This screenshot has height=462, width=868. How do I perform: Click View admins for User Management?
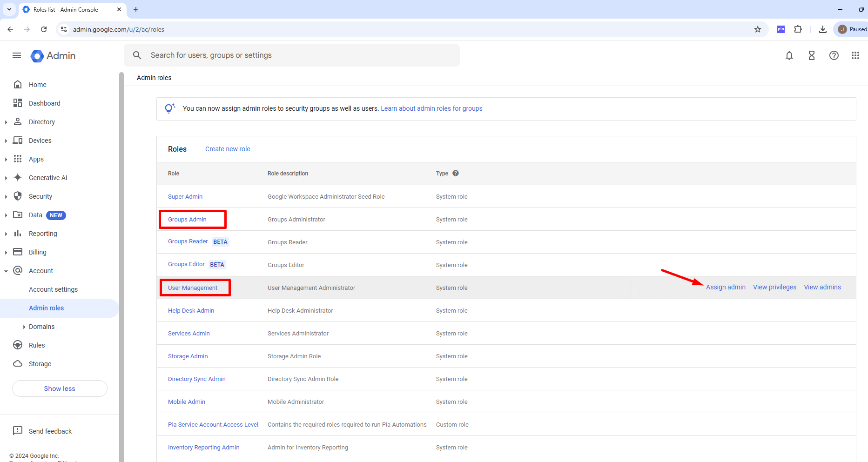coord(822,287)
